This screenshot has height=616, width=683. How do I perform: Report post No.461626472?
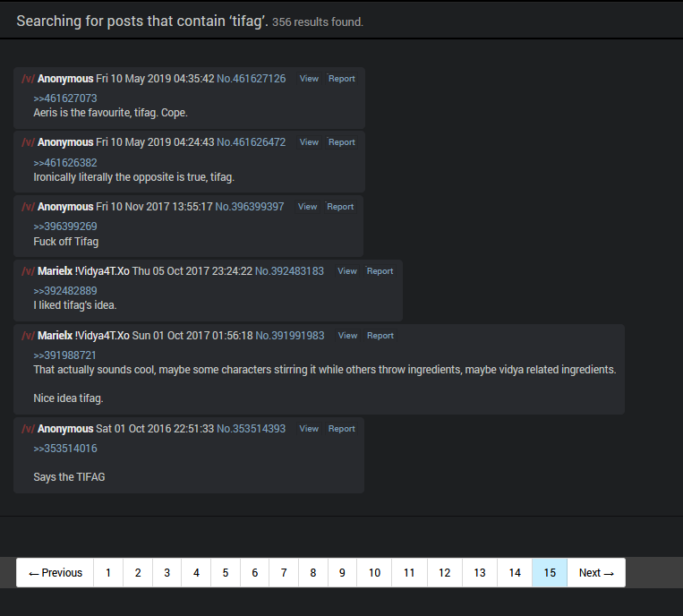(342, 142)
